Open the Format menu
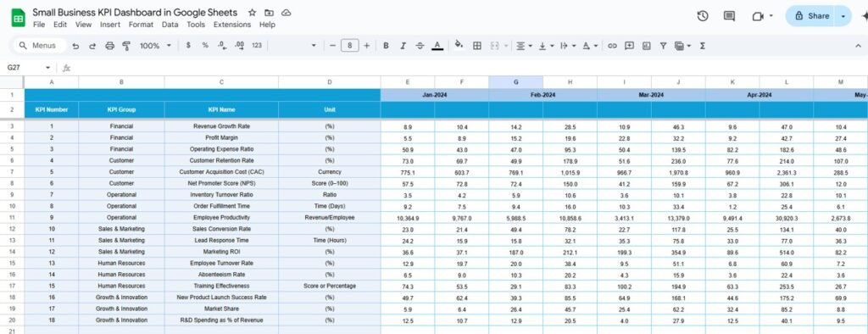 pos(142,25)
